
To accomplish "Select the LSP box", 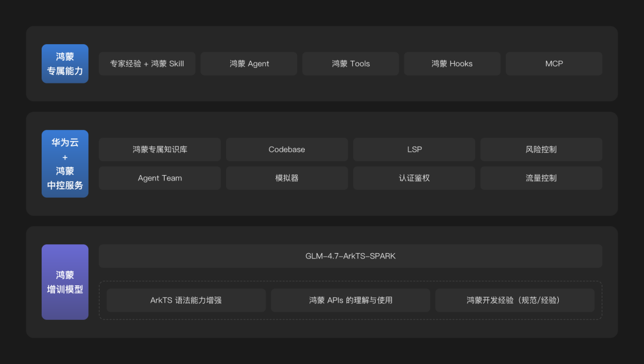I will (x=414, y=150).
